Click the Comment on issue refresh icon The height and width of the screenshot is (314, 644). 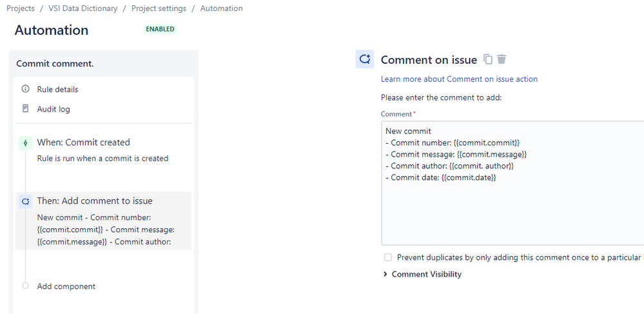[365, 59]
